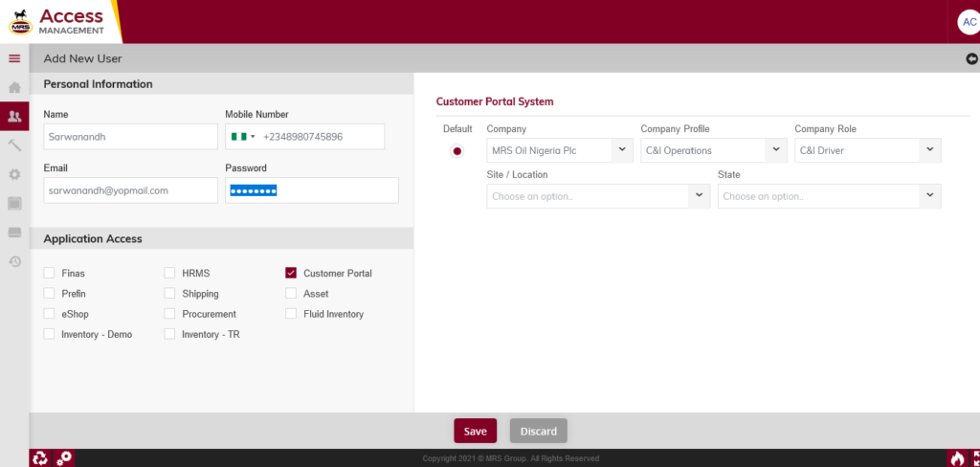Check the Asset application checkbox
This screenshot has width=980, height=467.
tap(291, 293)
